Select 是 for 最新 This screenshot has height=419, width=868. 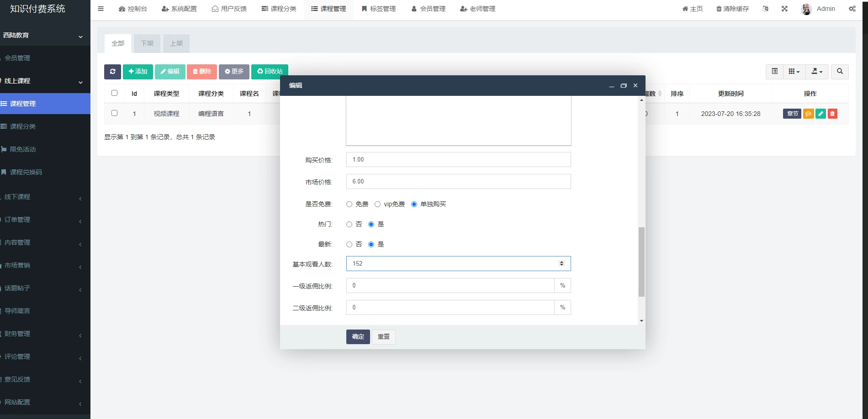pyautogui.click(x=371, y=245)
